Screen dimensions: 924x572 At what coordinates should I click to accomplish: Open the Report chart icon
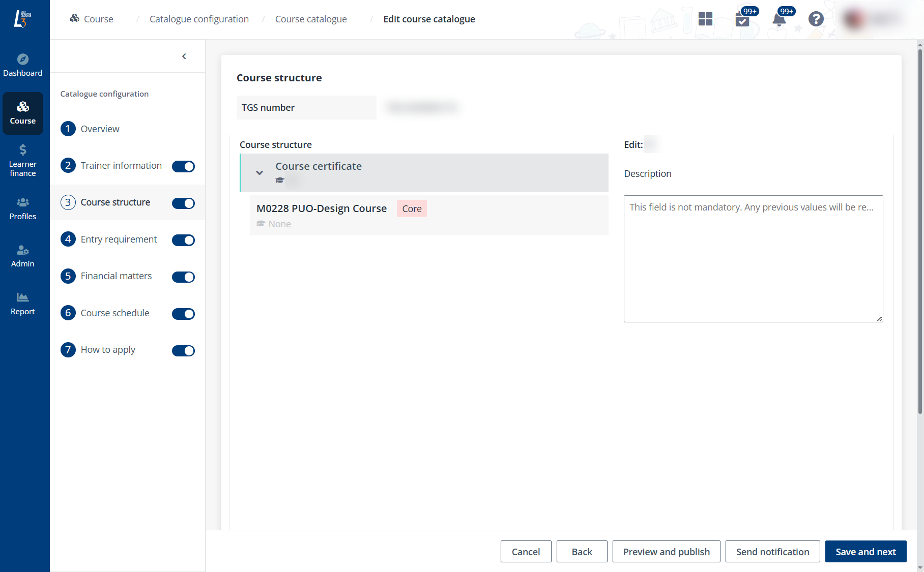tap(23, 297)
